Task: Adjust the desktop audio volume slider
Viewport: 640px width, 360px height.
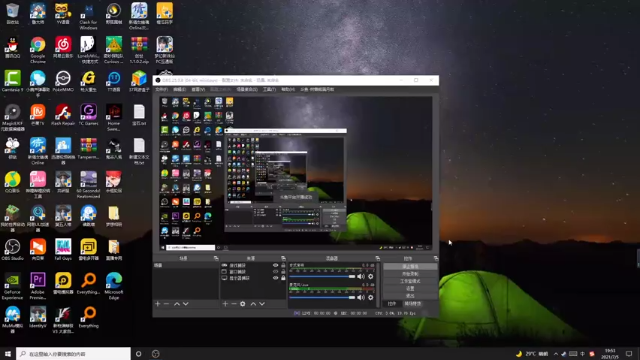Action: point(322,277)
